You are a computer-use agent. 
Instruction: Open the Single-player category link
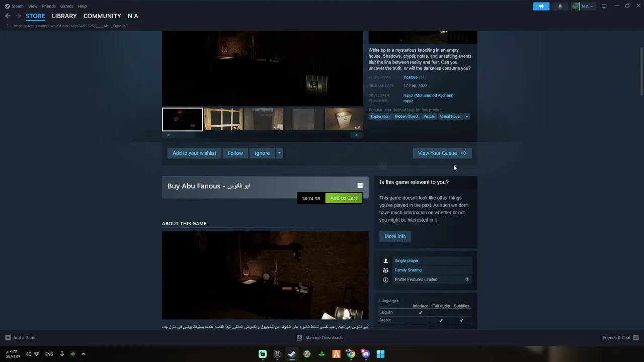tap(407, 260)
